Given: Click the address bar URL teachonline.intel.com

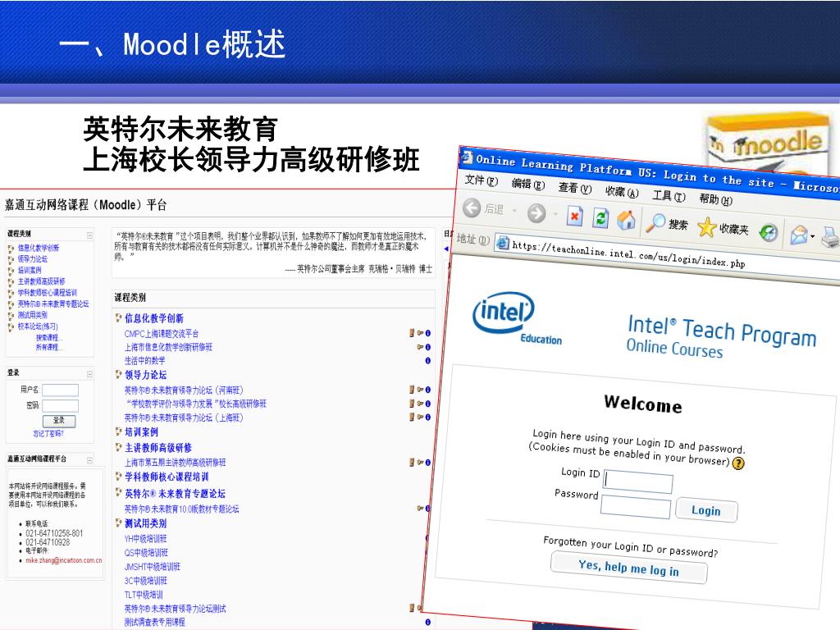Looking at the screenshot, I should (628, 254).
